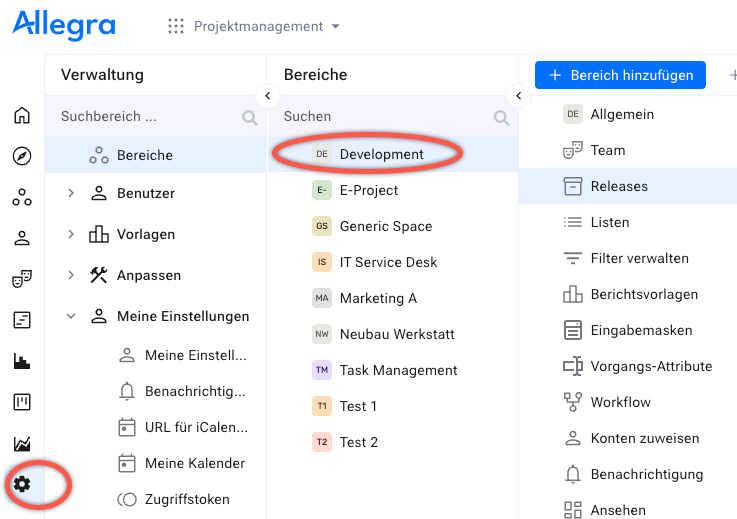Click the administration gear icon
Screen dimensions: 737x519
click(21, 485)
